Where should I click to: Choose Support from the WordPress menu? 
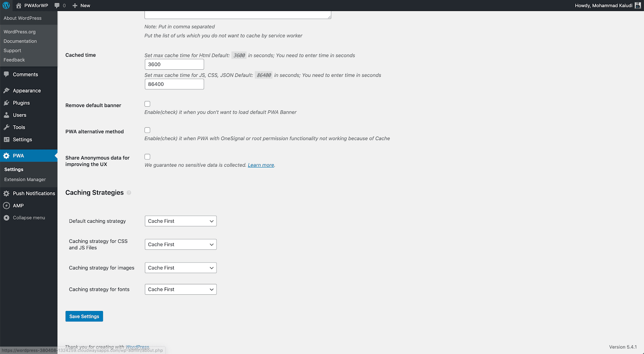pos(12,51)
